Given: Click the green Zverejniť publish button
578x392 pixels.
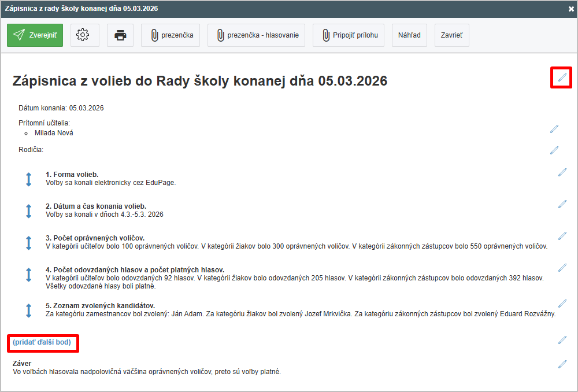Looking at the screenshot, I should (x=35, y=35).
